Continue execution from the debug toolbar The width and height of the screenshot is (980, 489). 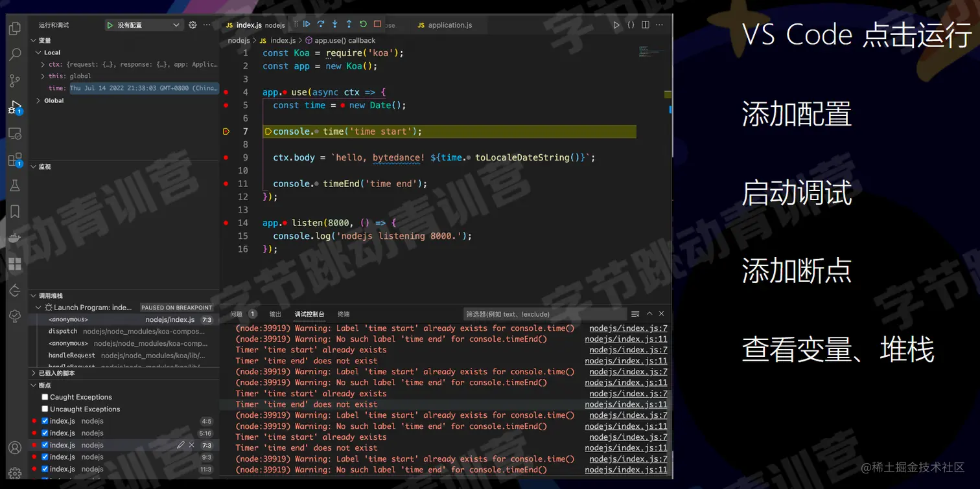[307, 25]
